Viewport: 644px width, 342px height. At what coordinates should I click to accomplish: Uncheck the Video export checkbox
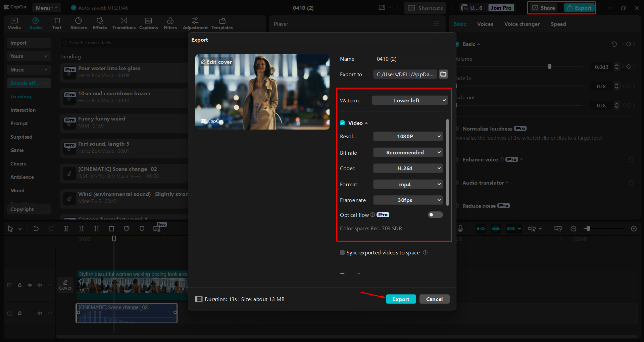(x=342, y=123)
